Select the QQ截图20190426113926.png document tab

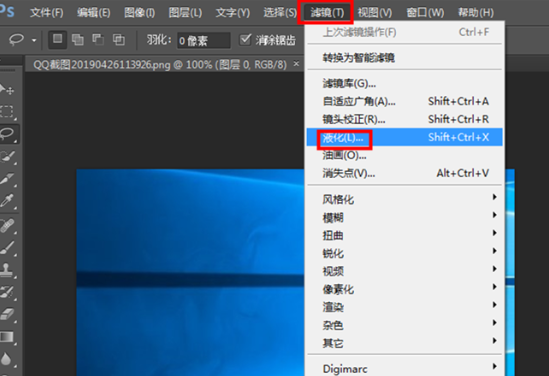pyautogui.click(x=160, y=65)
